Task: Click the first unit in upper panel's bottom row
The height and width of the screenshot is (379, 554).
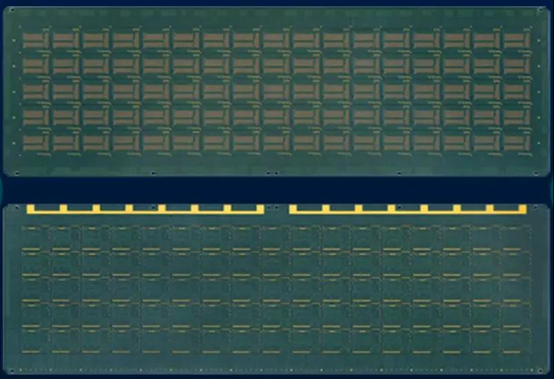Action: coord(36,142)
